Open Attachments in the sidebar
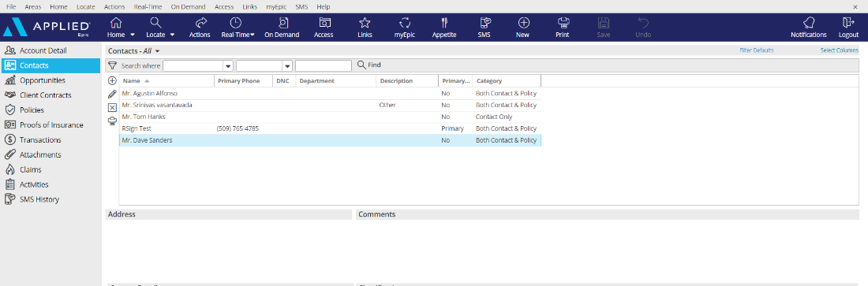Screen dimensions: 868x286 pyautogui.click(x=51, y=155)
